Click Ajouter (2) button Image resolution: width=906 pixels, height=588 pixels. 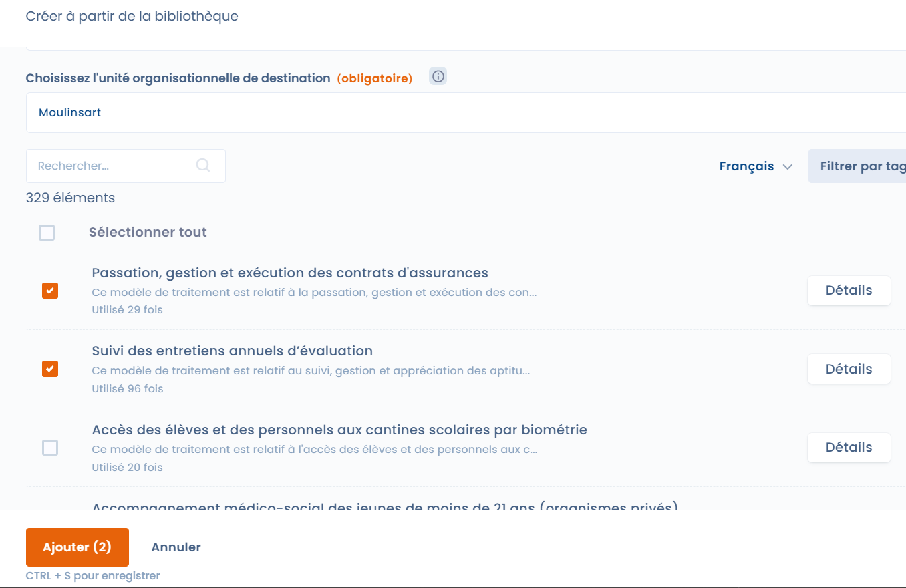[x=77, y=547]
